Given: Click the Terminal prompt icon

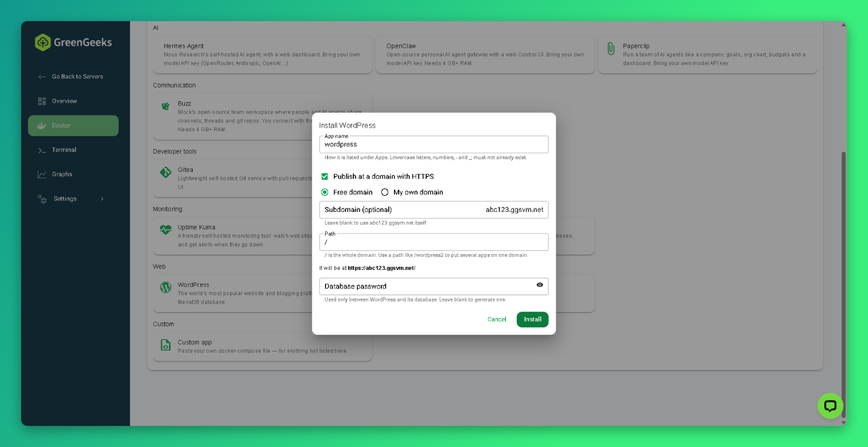Looking at the screenshot, I should point(42,150).
